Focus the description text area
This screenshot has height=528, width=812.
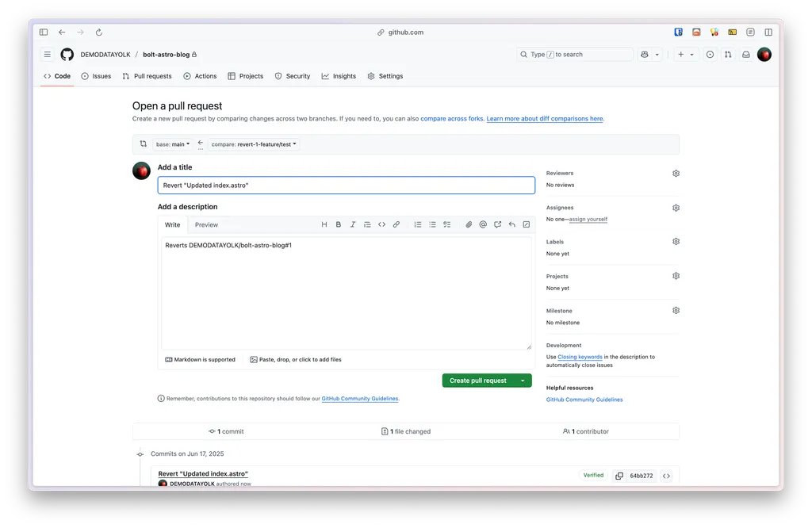(x=346, y=293)
